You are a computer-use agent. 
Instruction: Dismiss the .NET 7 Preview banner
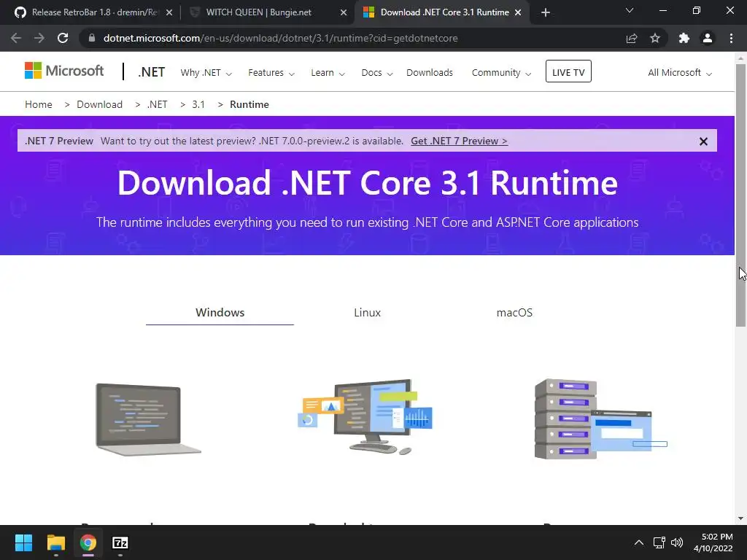click(x=703, y=141)
